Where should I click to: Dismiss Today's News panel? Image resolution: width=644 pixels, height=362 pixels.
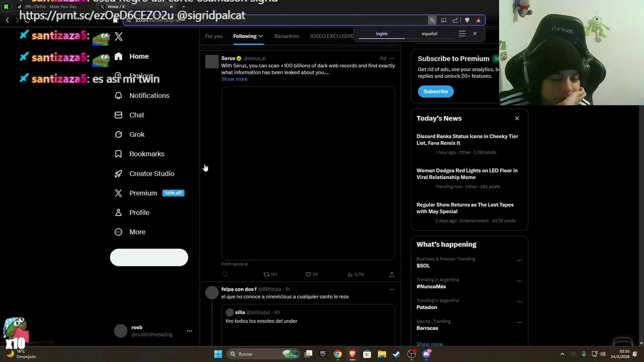(x=517, y=118)
